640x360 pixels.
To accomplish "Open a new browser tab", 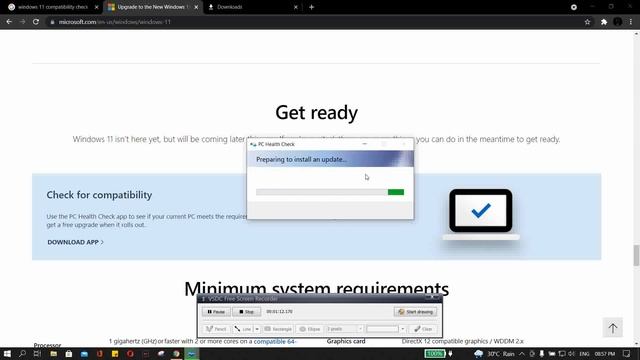I will click(x=311, y=7).
